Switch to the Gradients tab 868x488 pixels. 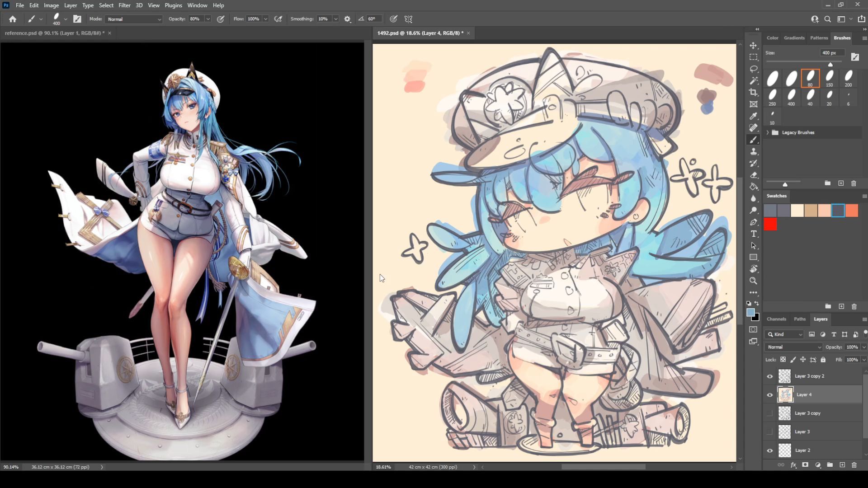[794, 38]
